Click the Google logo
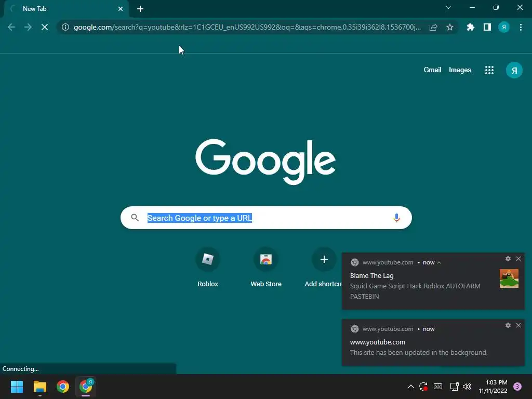This screenshot has height=399, width=532. coord(265,162)
